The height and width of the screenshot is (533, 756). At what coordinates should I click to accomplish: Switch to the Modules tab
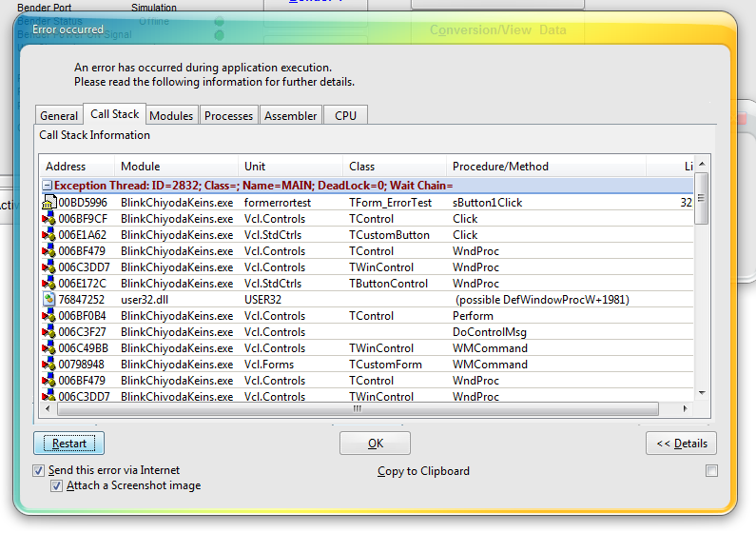click(171, 116)
